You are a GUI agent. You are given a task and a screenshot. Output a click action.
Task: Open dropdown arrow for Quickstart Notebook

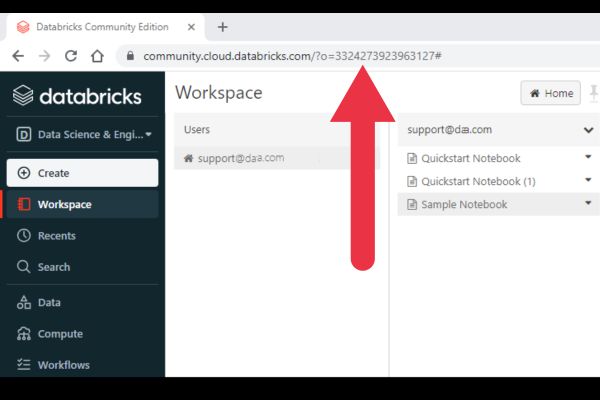(x=588, y=157)
